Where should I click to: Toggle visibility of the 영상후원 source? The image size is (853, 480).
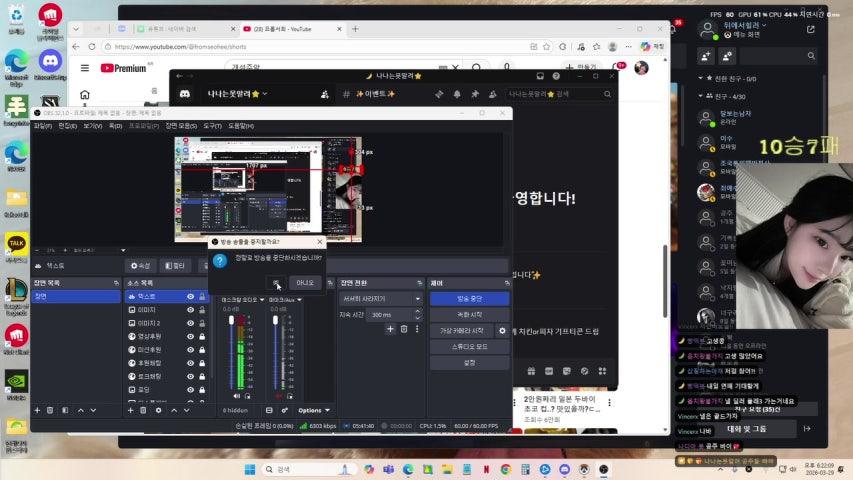point(190,336)
